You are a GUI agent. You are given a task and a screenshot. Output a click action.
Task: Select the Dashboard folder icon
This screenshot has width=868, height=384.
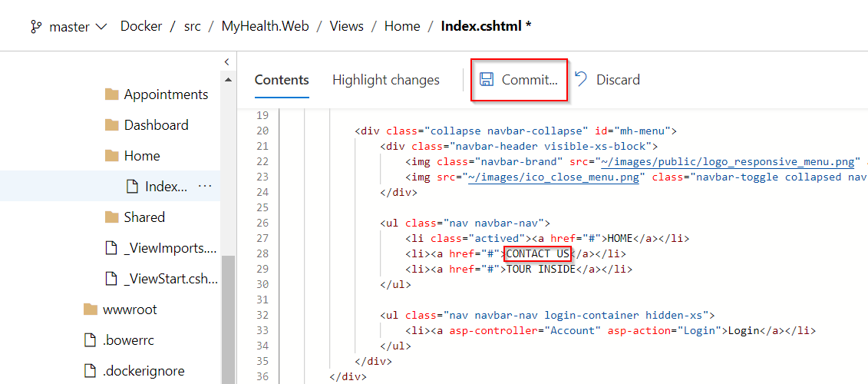[x=112, y=125]
